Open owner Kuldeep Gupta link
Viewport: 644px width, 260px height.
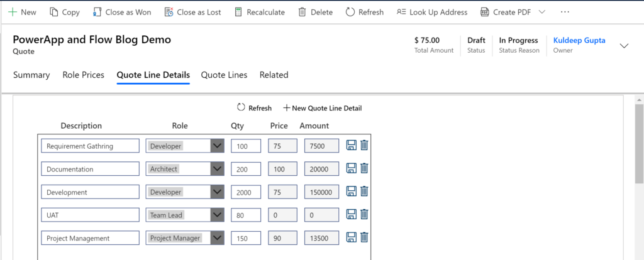(579, 40)
